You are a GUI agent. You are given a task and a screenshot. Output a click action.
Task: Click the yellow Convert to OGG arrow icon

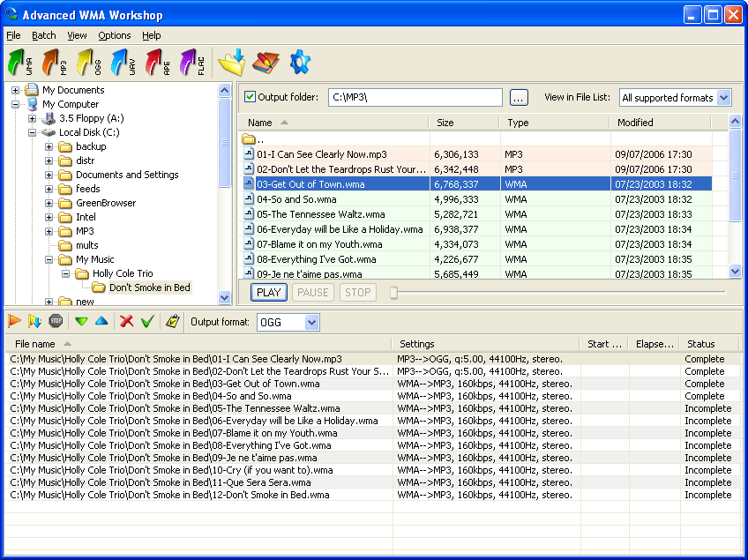point(89,63)
